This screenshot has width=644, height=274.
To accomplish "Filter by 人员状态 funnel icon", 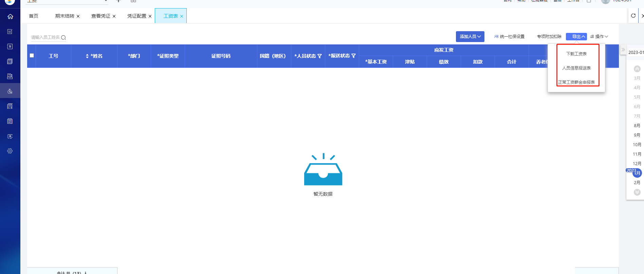I will 319,56.
